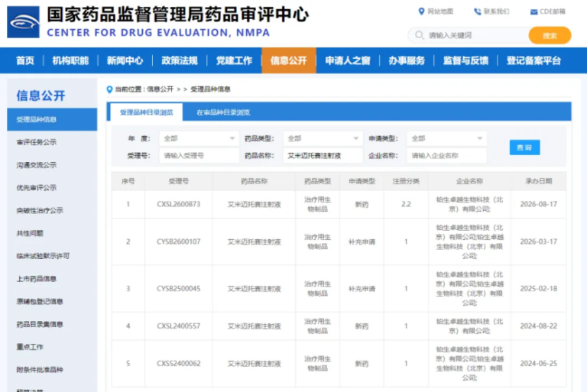This screenshot has width=587, height=392.
Task: Click acceptance number CYSB2600107
Action: 179,242
